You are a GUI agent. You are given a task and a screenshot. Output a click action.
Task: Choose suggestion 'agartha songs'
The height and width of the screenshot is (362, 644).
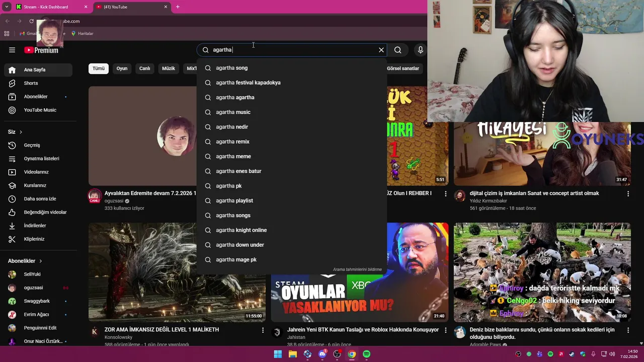click(292, 215)
